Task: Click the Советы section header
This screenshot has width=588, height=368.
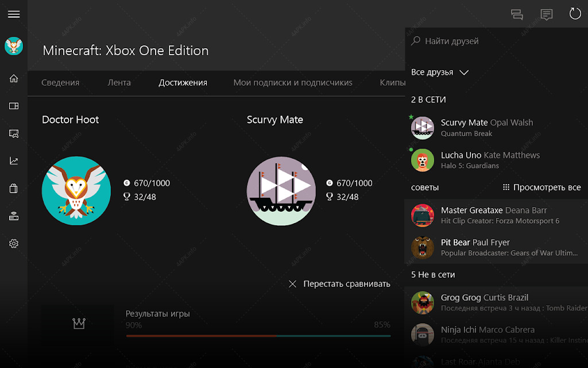Action: (x=425, y=187)
